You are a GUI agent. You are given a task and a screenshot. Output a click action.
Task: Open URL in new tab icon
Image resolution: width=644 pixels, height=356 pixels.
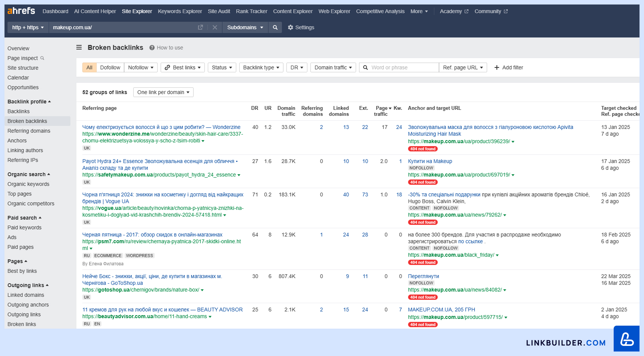pyautogui.click(x=200, y=27)
